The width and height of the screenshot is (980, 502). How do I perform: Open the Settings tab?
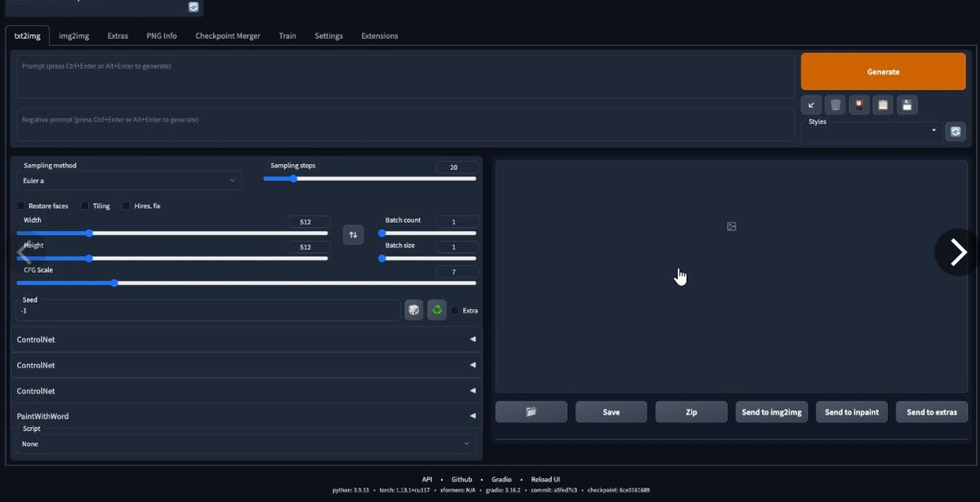click(329, 36)
